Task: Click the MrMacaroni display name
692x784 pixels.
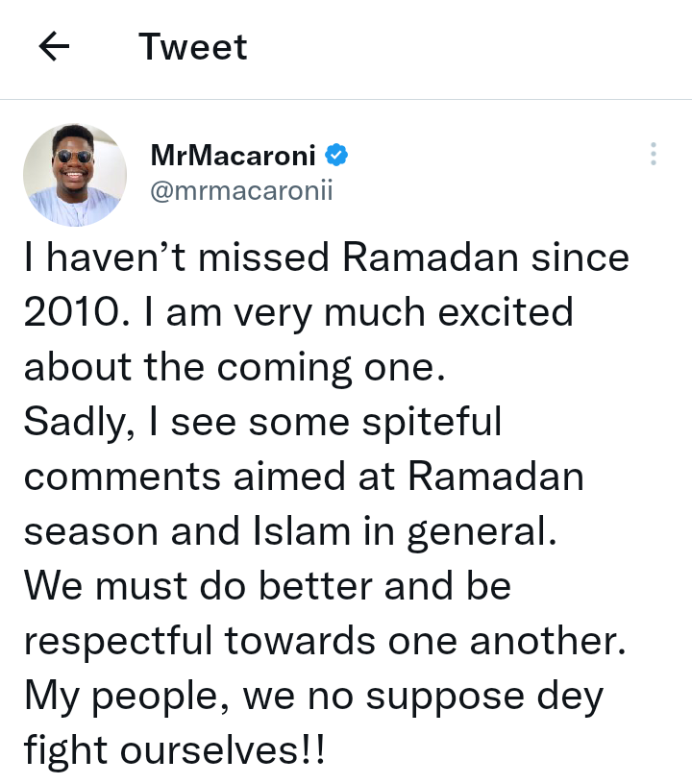Action: tap(234, 154)
